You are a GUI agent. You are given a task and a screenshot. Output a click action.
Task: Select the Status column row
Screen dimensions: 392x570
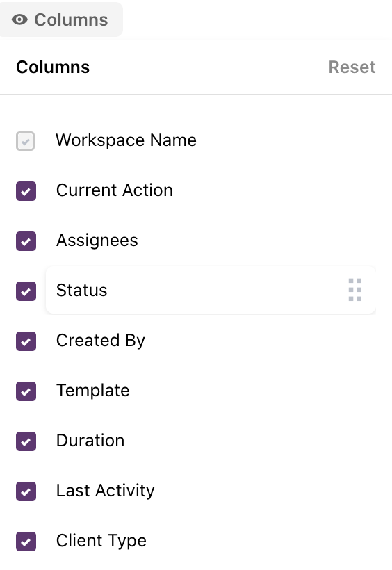click(x=211, y=290)
